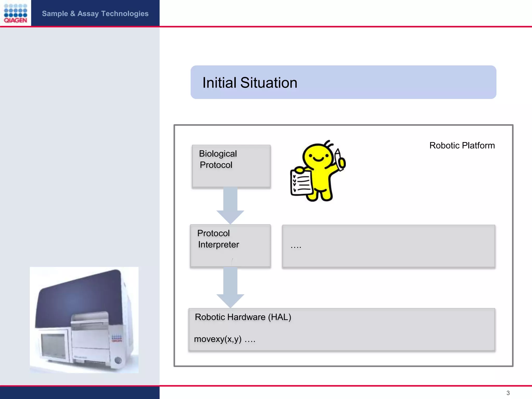Click small QIAGEN logo on the instrument
The width and height of the screenshot is (532, 399).
click(x=117, y=338)
